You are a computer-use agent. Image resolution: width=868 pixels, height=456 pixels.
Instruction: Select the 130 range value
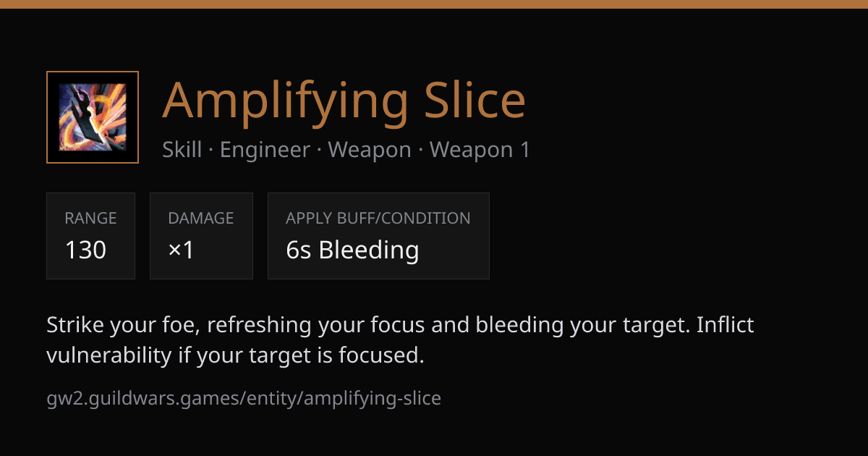coord(85,250)
